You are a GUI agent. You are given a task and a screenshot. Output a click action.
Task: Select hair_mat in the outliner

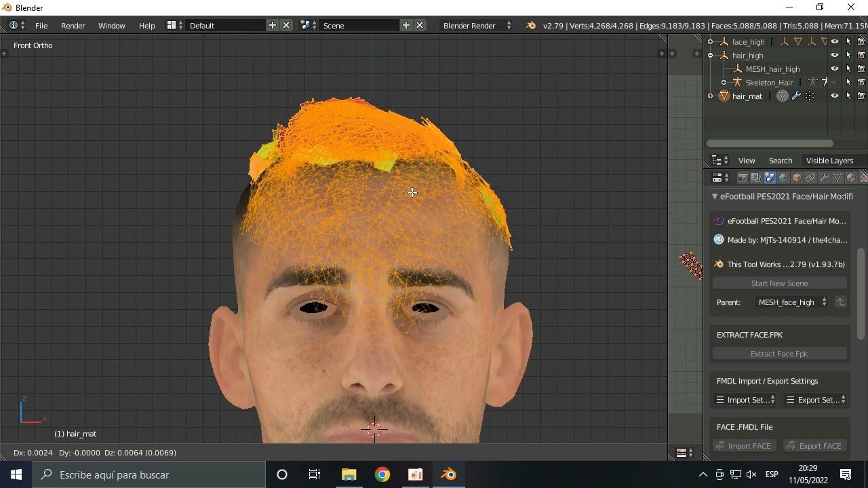point(747,96)
